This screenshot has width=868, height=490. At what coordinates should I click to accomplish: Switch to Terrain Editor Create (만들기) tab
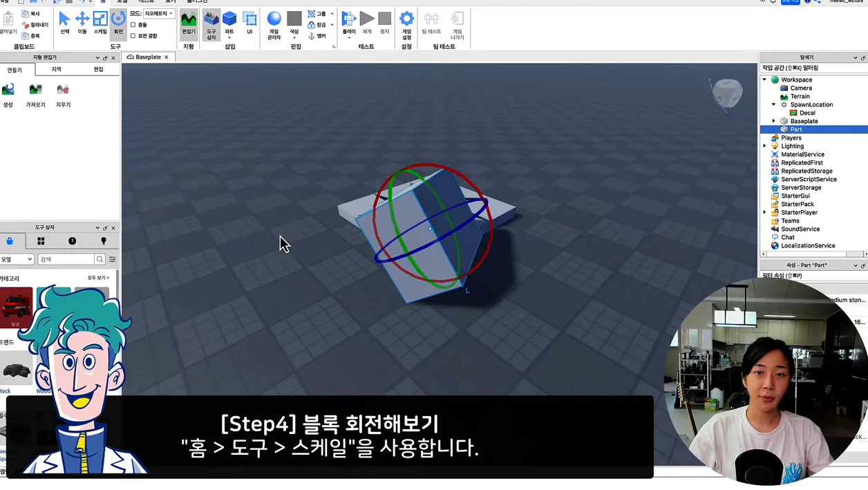tap(15, 70)
